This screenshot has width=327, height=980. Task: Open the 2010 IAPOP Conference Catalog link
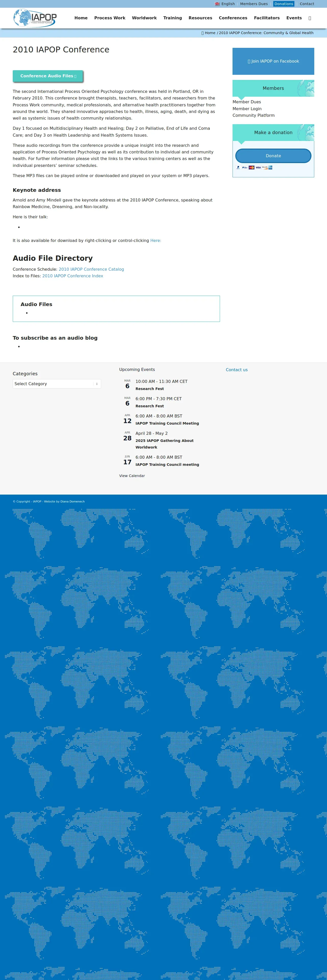pyautogui.click(x=91, y=269)
